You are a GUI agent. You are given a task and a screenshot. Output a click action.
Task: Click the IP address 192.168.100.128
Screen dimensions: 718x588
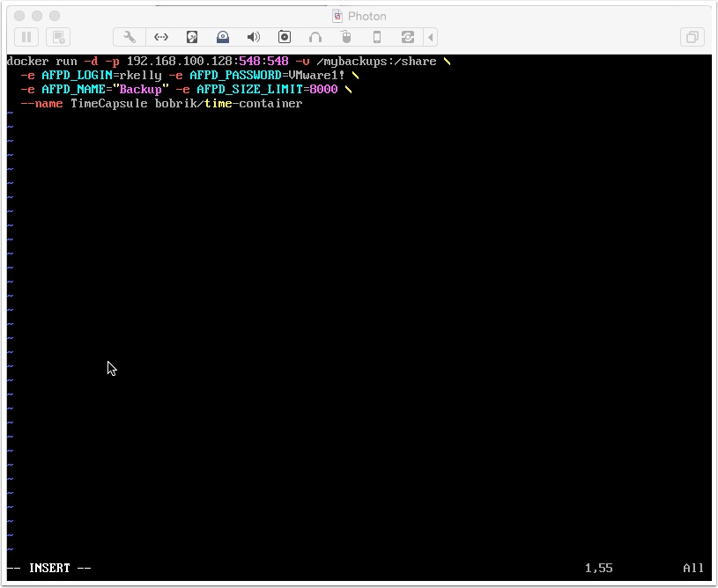180,62
